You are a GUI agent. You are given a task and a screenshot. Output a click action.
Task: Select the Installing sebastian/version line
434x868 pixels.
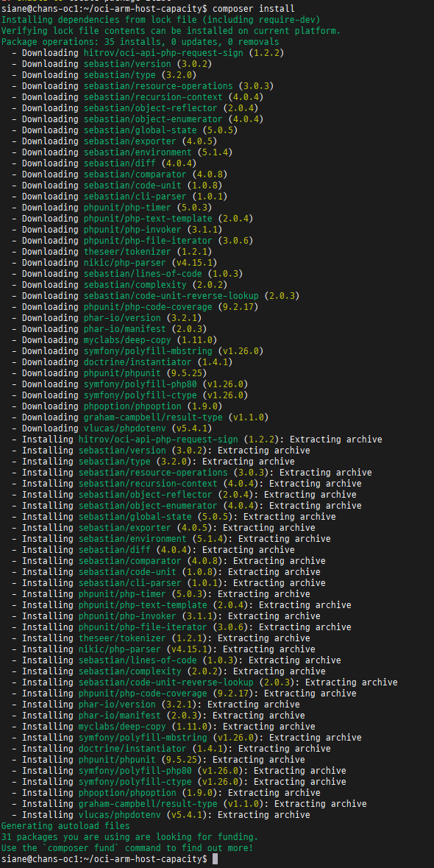[160, 451]
